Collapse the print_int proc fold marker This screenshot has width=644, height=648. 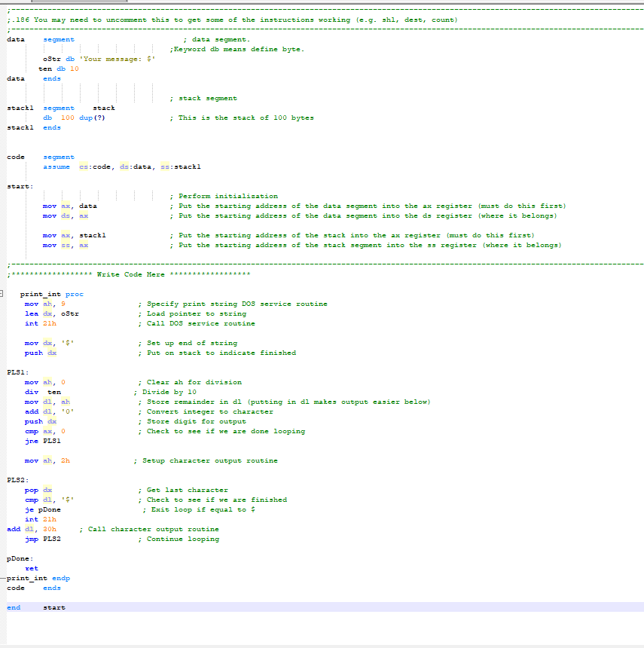click(x=2, y=293)
